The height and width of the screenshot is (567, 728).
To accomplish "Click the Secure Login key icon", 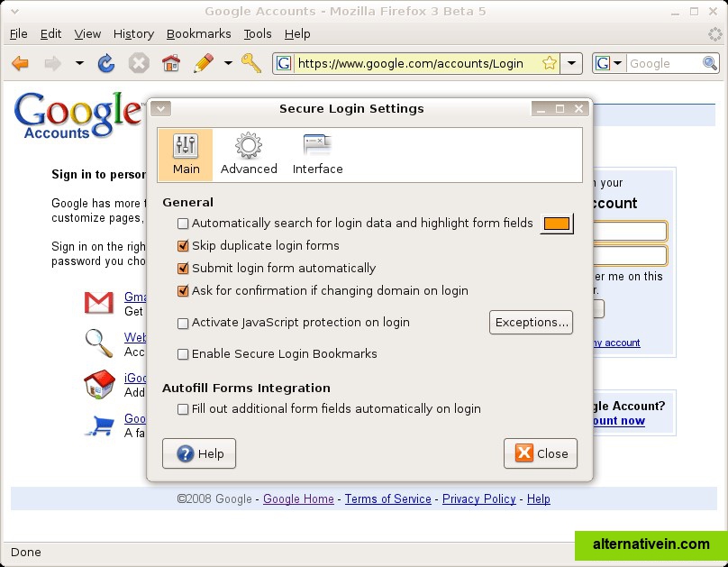I will (251, 63).
